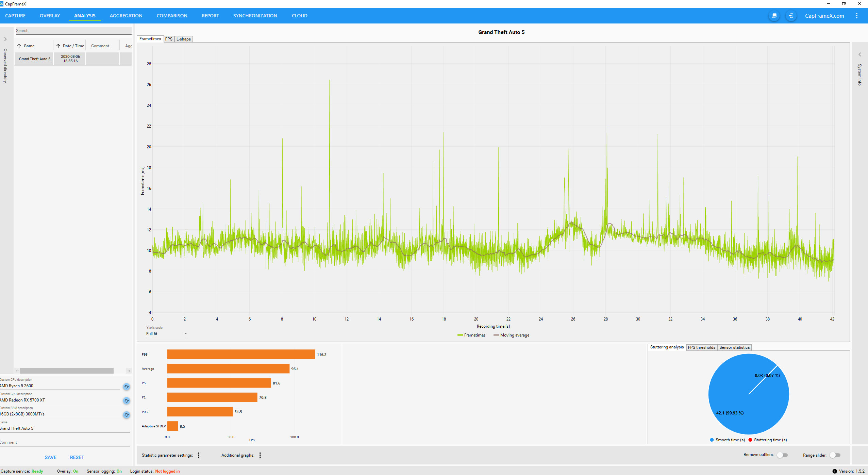Toggle the Remove outliers switch

(x=782, y=455)
